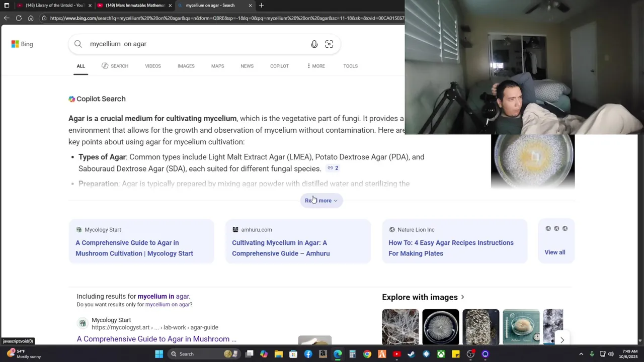Viewport: 644px width, 362px height.
Task: Open visual search camera icon
Action: pos(329,44)
